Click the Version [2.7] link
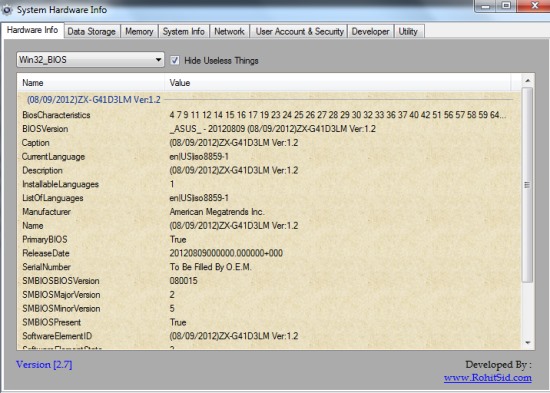This screenshot has width=550, height=393. [x=44, y=365]
